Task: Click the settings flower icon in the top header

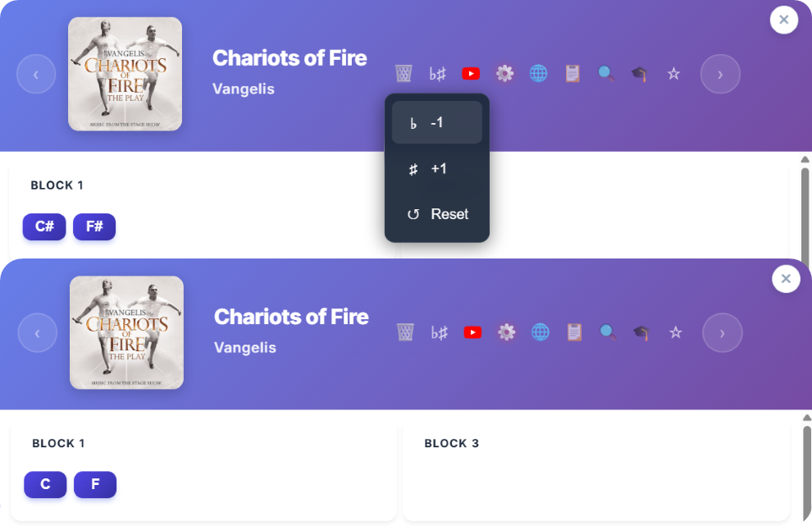Action: coord(504,74)
